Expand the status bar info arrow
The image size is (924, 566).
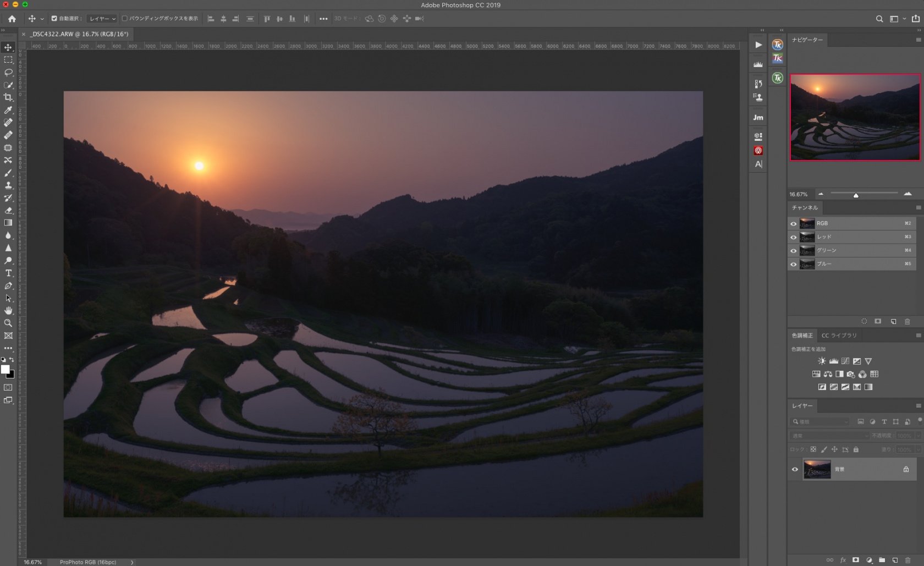pos(132,562)
